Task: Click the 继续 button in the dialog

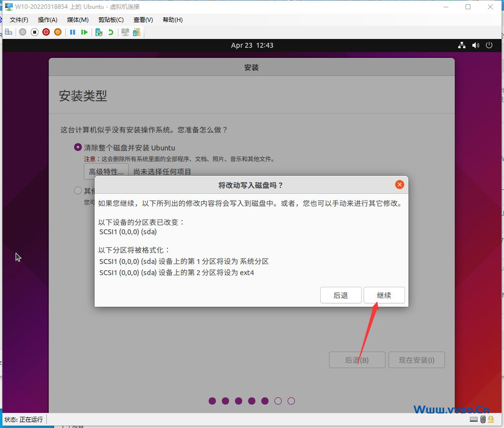Action: [384, 295]
